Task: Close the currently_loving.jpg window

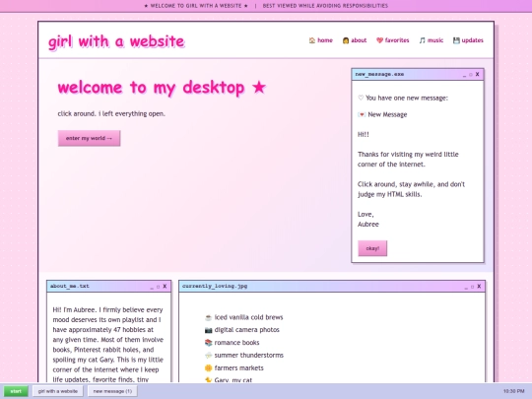Action: coord(479,287)
